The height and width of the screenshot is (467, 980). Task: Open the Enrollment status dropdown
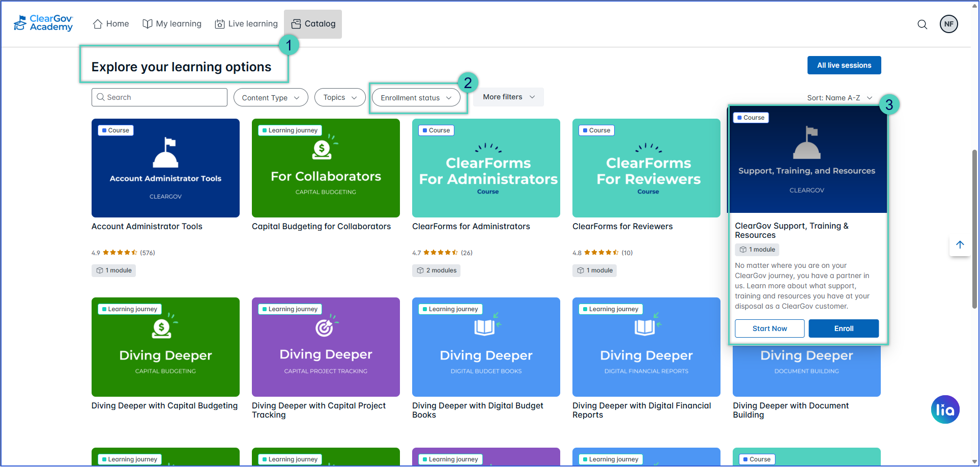pos(416,98)
